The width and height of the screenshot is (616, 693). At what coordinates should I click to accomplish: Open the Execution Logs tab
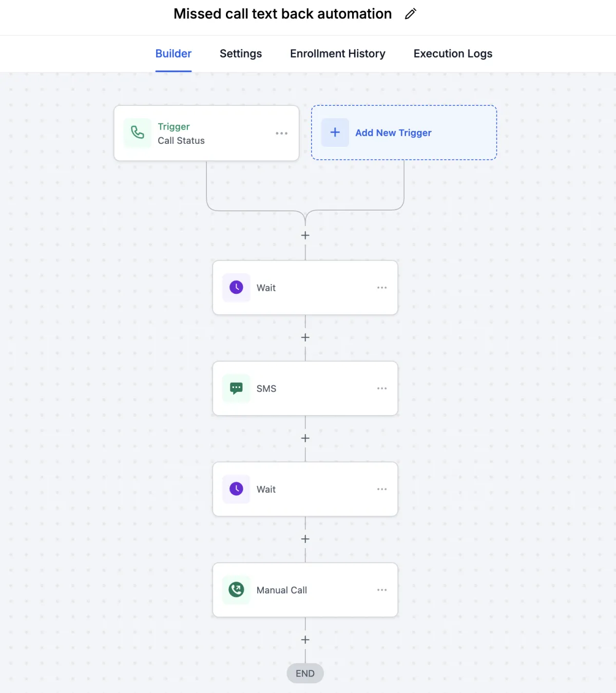(x=453, y=53)
